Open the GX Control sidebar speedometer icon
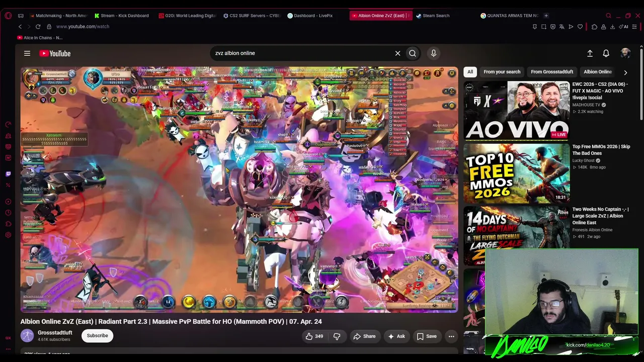The width and height of the screenshot is (644, 362). (8, 124)
